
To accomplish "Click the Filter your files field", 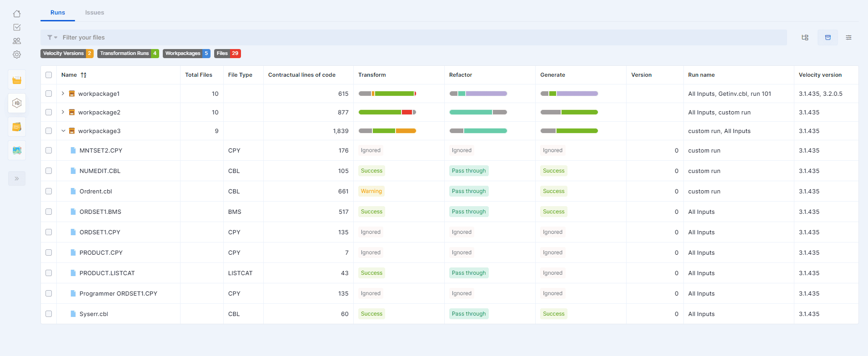I will click(414, 38).
